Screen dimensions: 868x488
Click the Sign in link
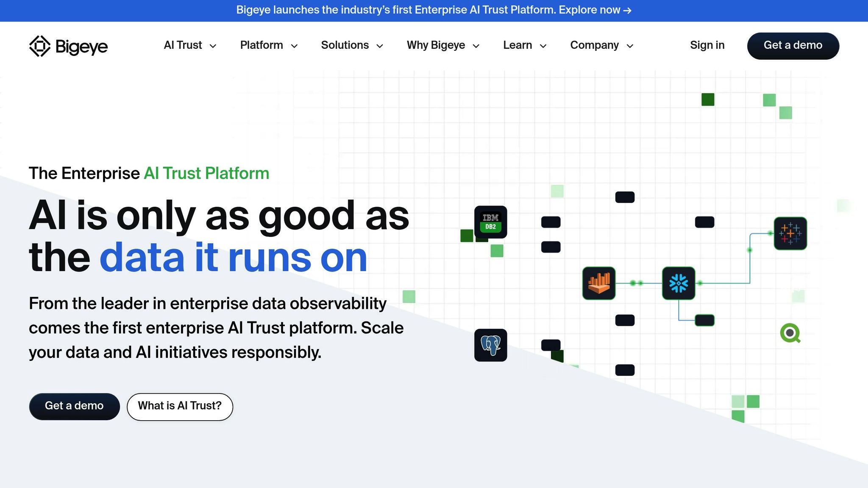[707, 45]
